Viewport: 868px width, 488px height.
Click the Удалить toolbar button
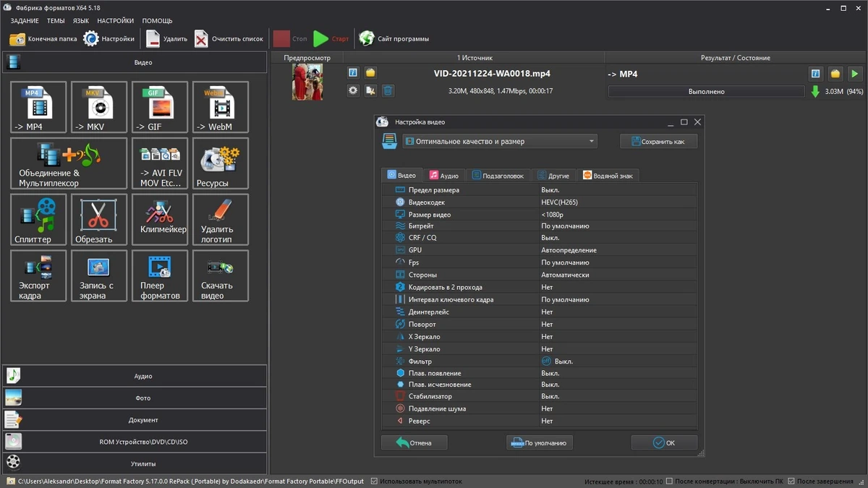click(x=166, y=39)
